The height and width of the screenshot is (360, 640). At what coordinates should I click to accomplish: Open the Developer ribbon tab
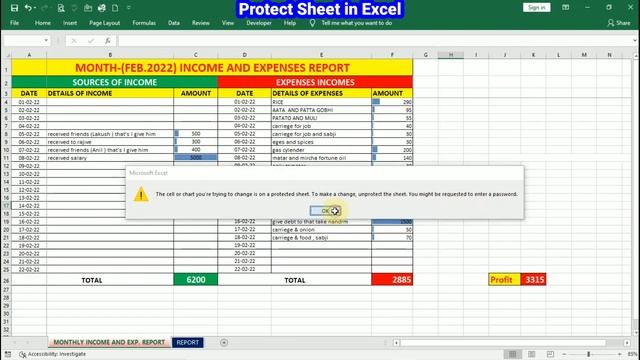pyautogui.click(x=259, y=23)
